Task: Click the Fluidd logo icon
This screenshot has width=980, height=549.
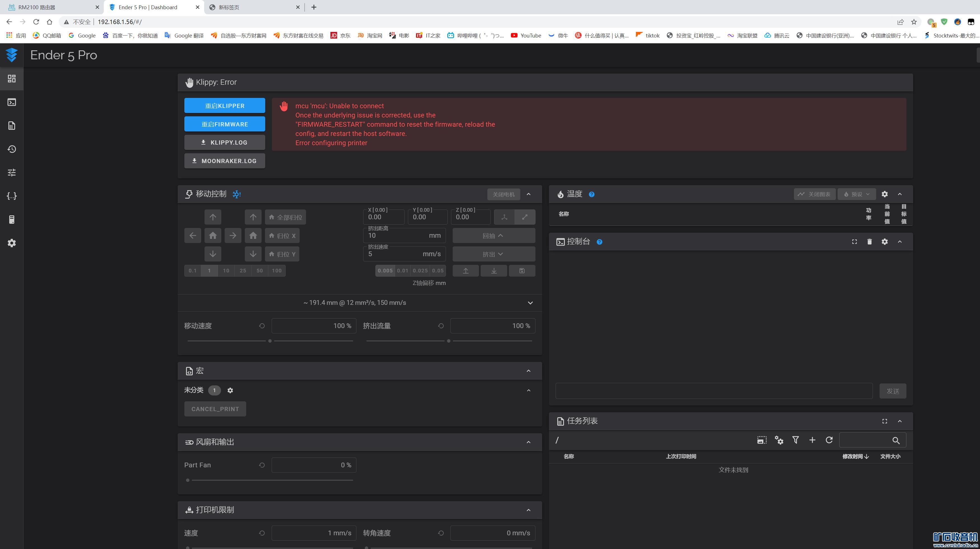Action: click(x=12, y=55)
